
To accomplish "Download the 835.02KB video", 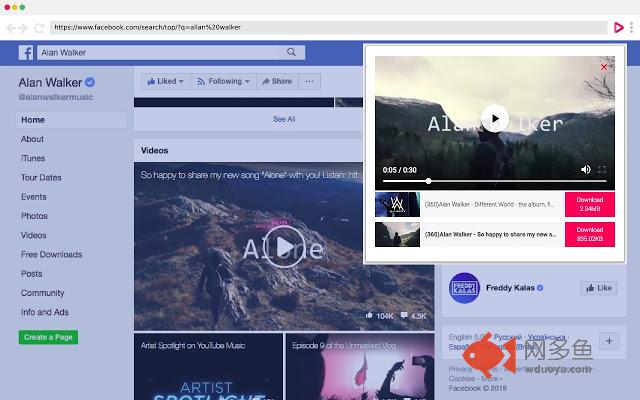I will coord(590,234).
